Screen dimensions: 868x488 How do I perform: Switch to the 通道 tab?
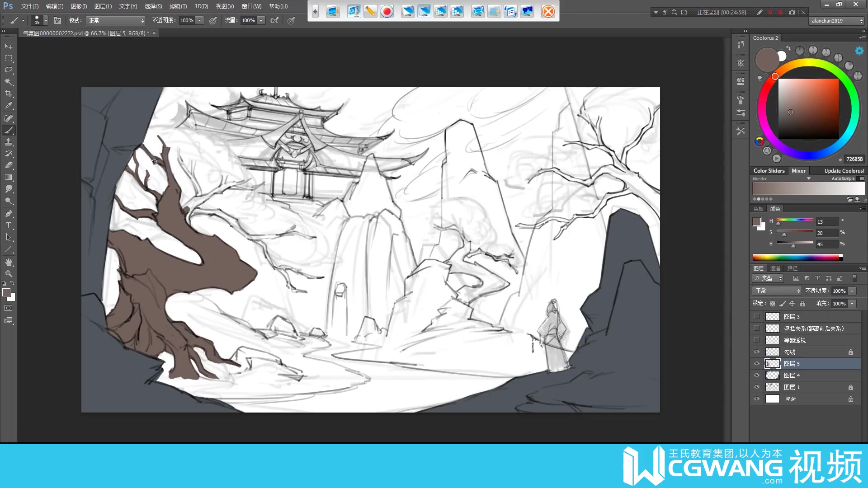[775, 268]
